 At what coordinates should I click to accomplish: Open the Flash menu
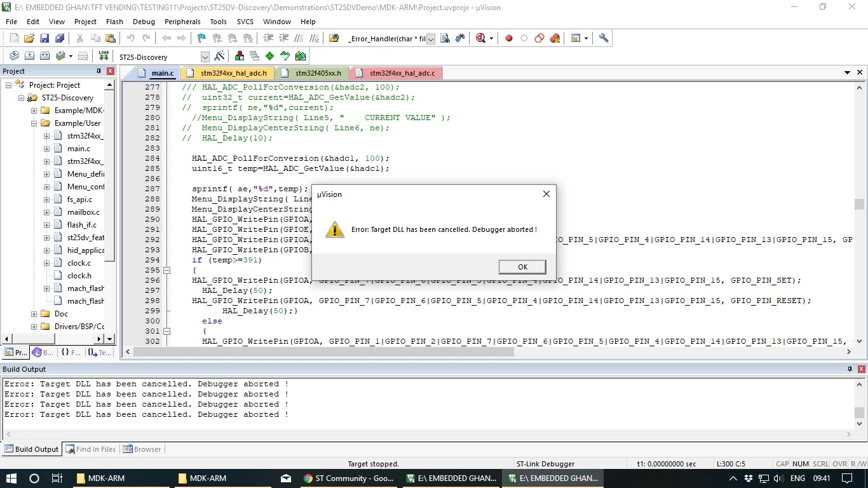click(114, 22)
